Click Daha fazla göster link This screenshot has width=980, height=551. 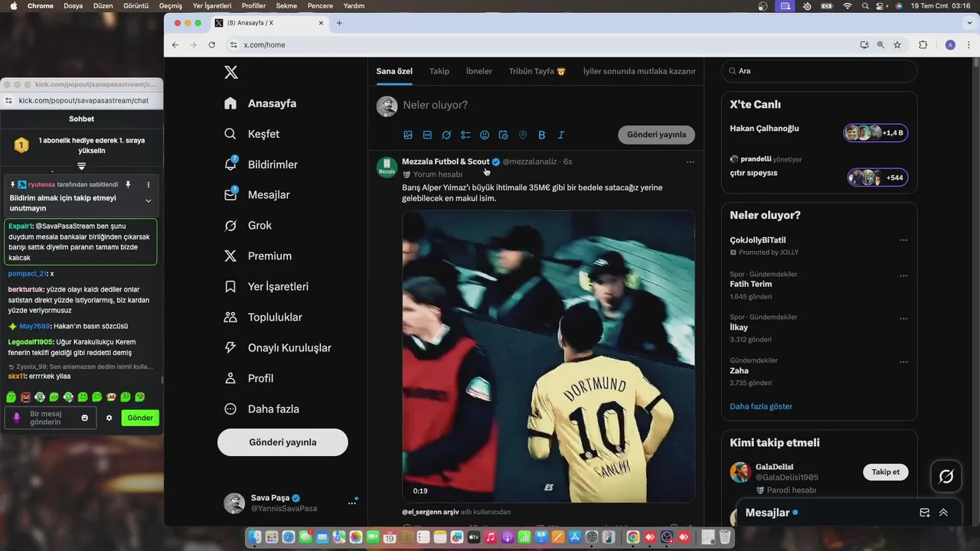761,406
